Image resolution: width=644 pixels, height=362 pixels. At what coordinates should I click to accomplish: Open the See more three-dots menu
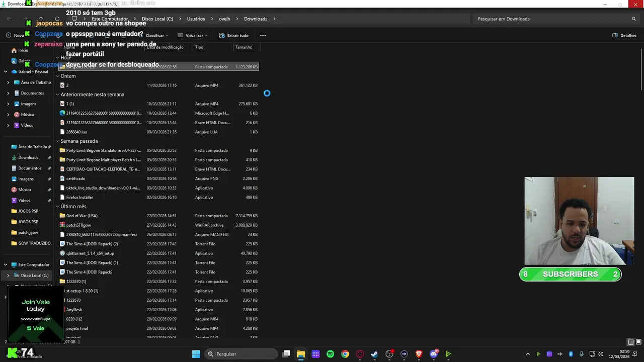(263, 35)
